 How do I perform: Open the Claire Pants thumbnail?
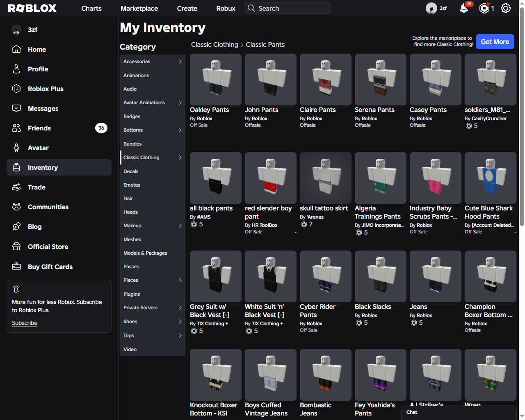pos(326,80)
